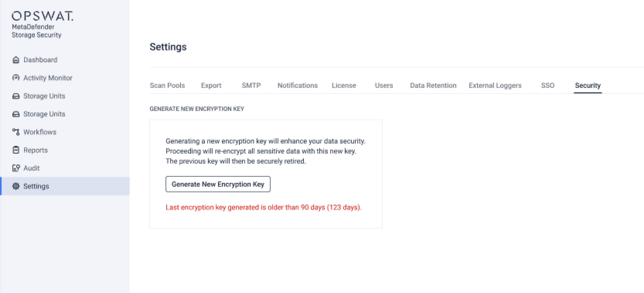
Task: Click the first Storage Units drive icon
Action: [x=16, y=96]
